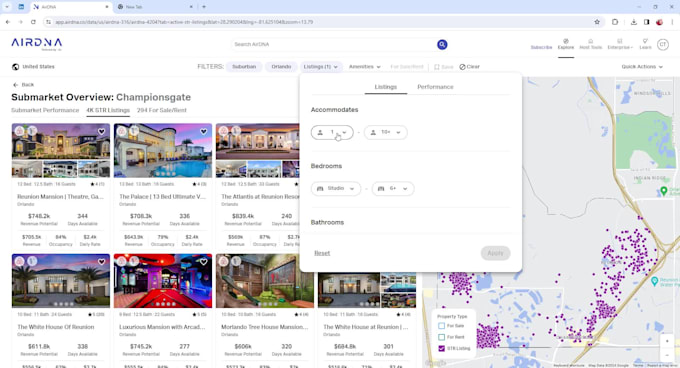Open a new browser tab plus button
This screenshot has width=680, height=368.
pos(204,7)
